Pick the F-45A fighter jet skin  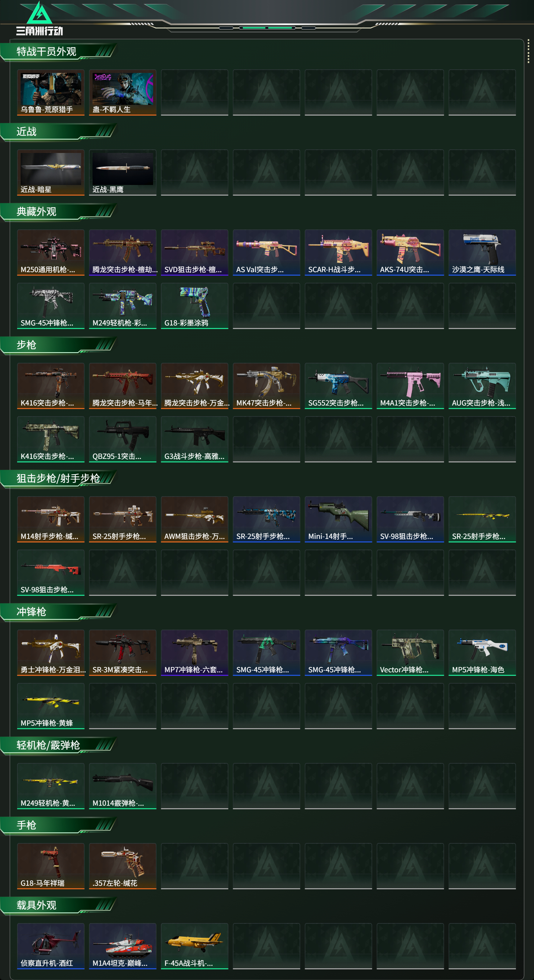(194, 946)
